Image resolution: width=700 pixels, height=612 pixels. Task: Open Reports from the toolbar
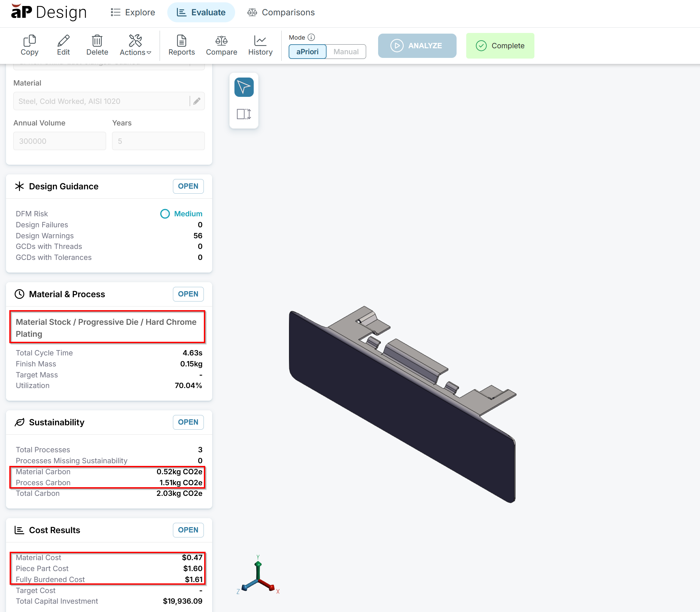point(182,45)
